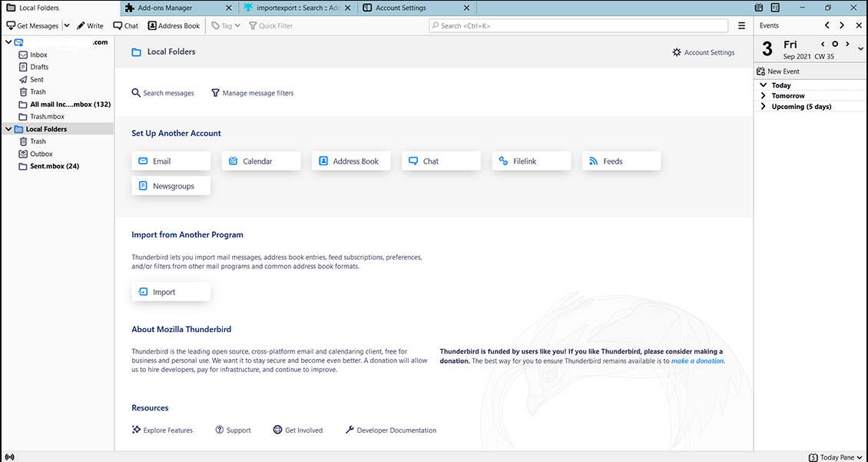Screen dimensions: 868x462
Task: Open the hamburger application menu
Action: 742,25
